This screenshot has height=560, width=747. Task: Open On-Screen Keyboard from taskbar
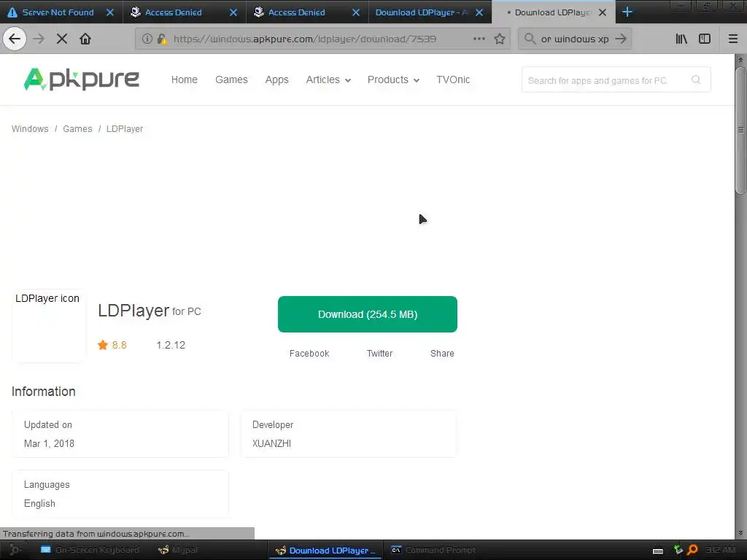[x=90, y=550]
